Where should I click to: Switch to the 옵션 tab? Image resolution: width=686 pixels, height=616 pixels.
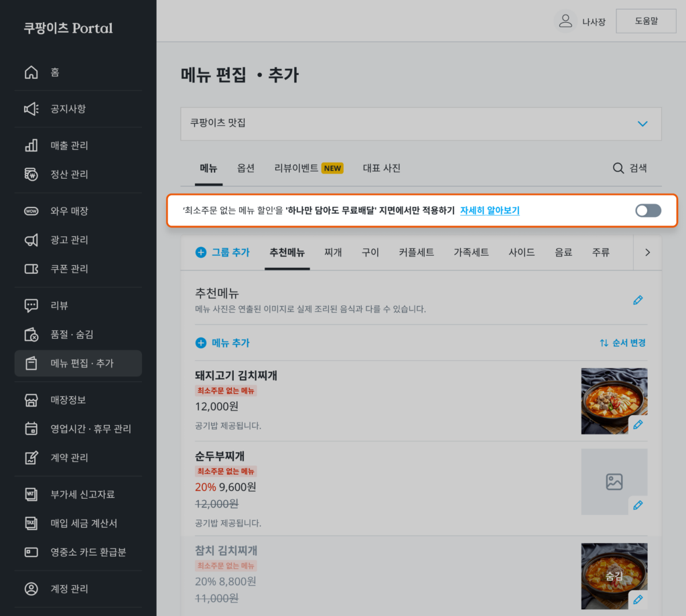tap(246, 168)
